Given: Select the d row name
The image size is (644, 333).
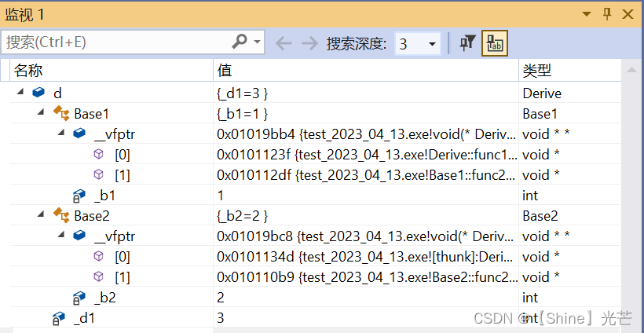Looking at the screenshot, I should 57,93.
